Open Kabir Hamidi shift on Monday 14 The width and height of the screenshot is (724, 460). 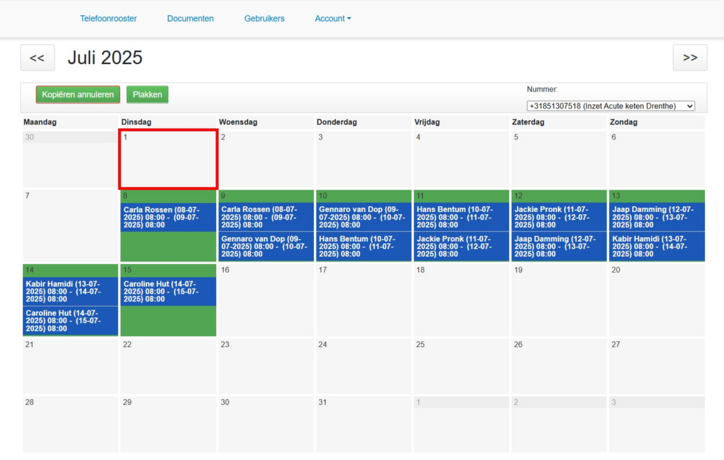pos(70,291)
